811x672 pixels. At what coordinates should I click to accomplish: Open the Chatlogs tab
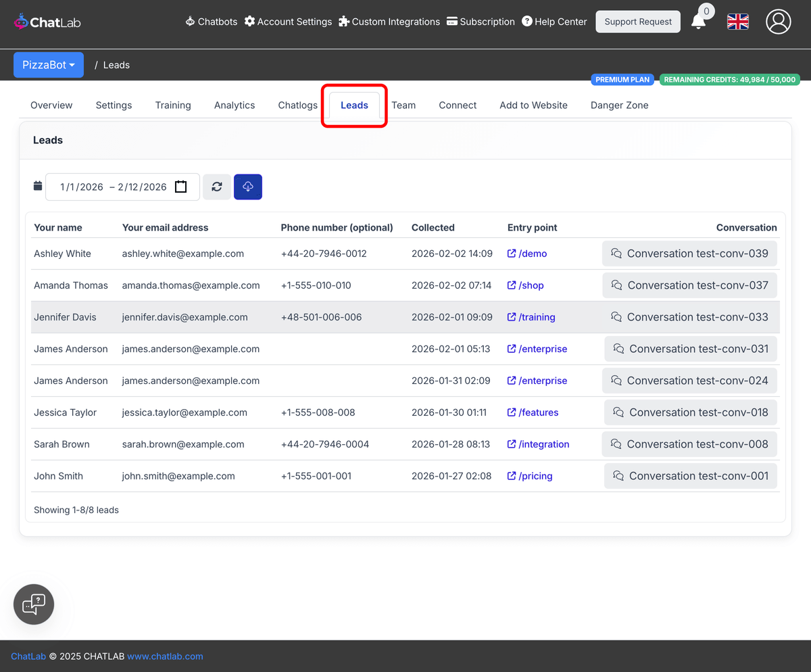(x=297, y=105)
